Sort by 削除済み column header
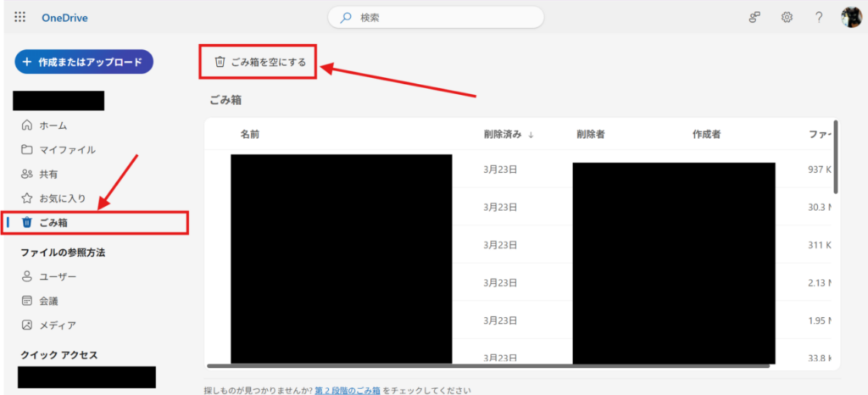Screen dimensions: 868x395 501,134
